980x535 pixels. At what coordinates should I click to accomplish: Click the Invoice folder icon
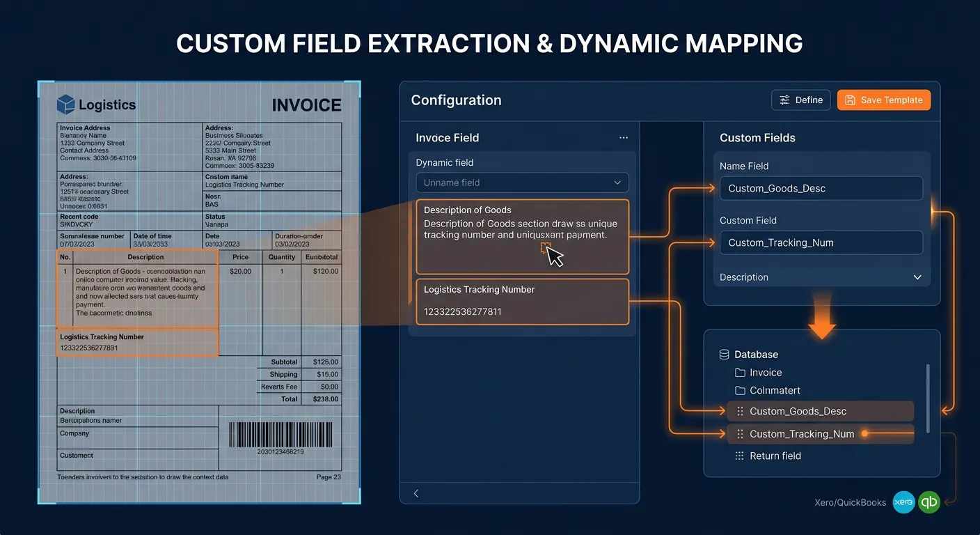point(740,373)
